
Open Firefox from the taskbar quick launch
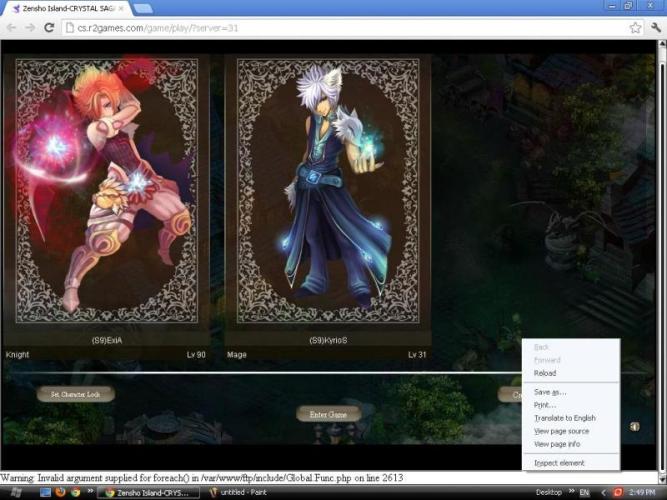(x=61, y=492)
